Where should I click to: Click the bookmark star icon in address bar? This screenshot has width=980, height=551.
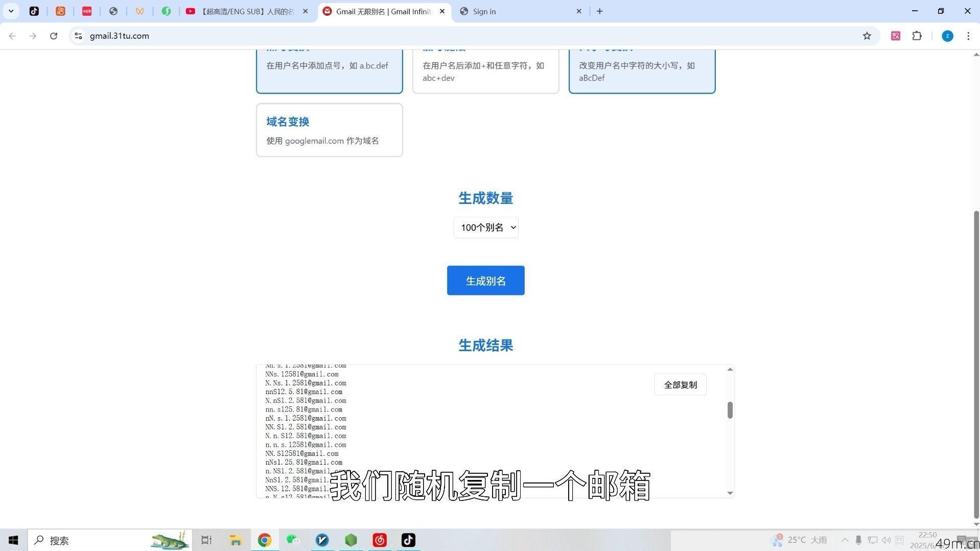pyautogui.click(x=867, y=36)
